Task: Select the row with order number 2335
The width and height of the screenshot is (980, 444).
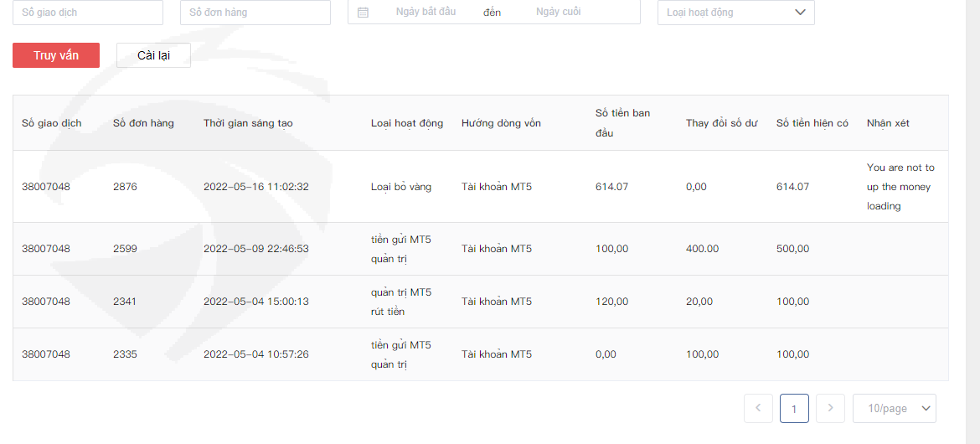Action: (x=125, y=354)
